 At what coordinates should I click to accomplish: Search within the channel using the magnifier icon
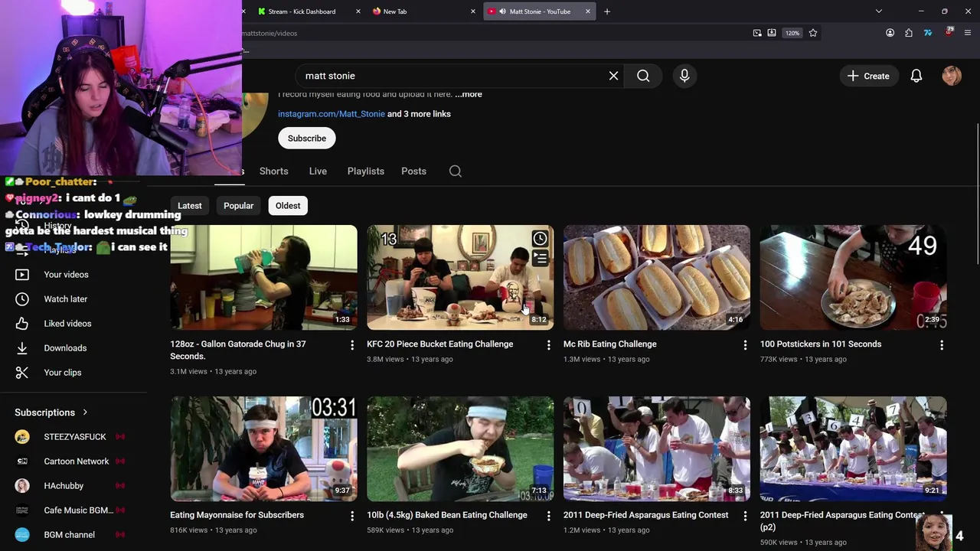tap(456, 171)
